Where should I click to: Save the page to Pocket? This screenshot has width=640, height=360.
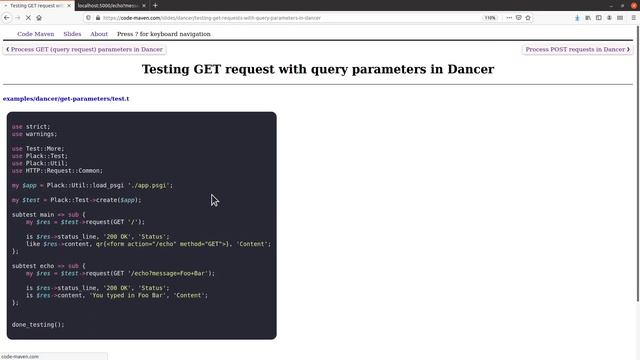(518, 18)
